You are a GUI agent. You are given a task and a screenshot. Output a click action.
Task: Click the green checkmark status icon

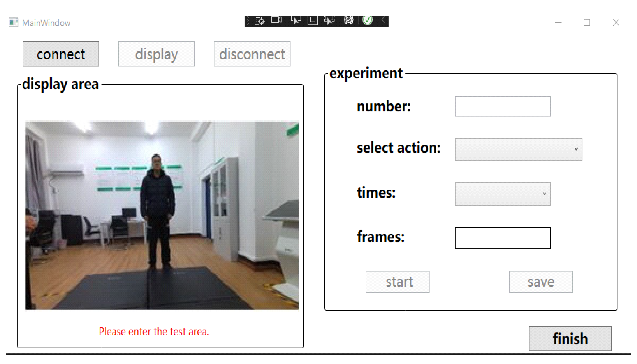click(367, 20)
